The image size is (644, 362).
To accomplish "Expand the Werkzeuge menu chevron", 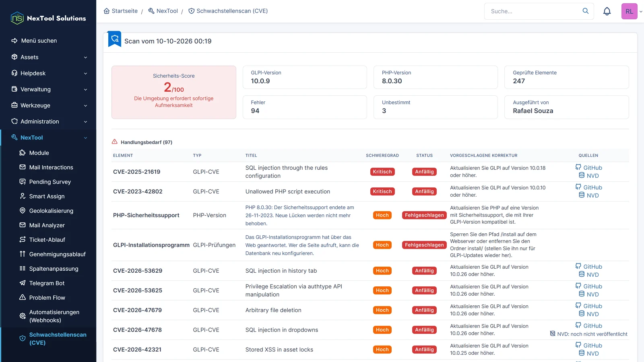I will point(85,106).
